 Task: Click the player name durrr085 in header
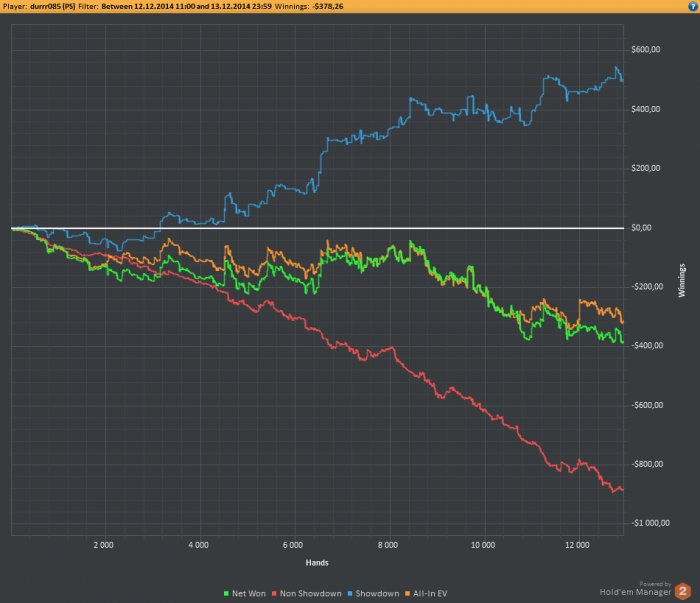pos(53,6)
